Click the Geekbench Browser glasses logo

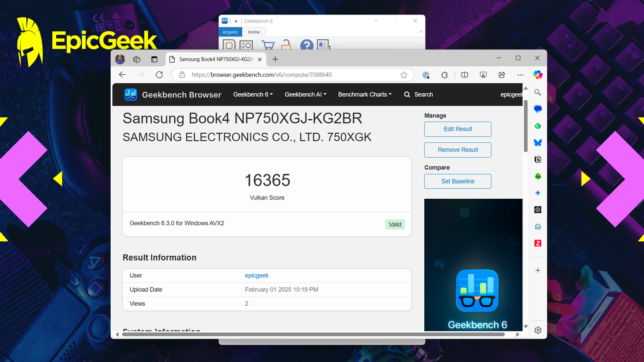pos(131,95)
